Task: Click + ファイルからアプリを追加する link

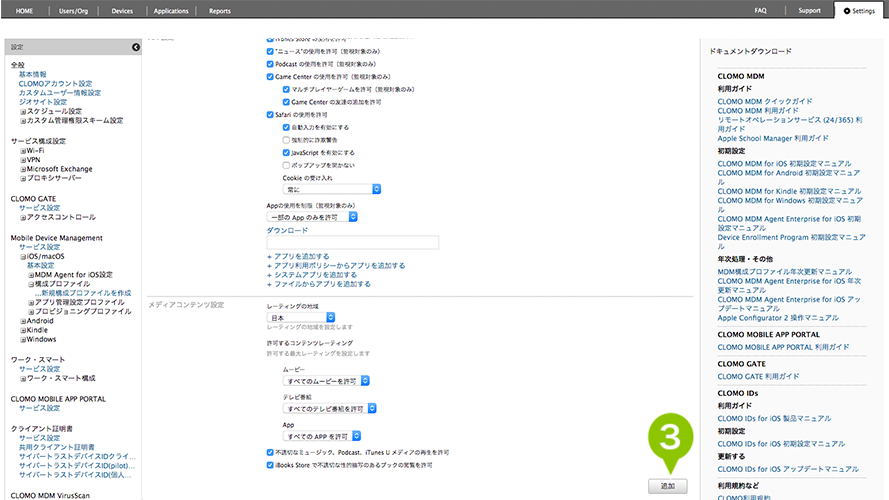Action: pyautogui.click(x=319, y=284)
